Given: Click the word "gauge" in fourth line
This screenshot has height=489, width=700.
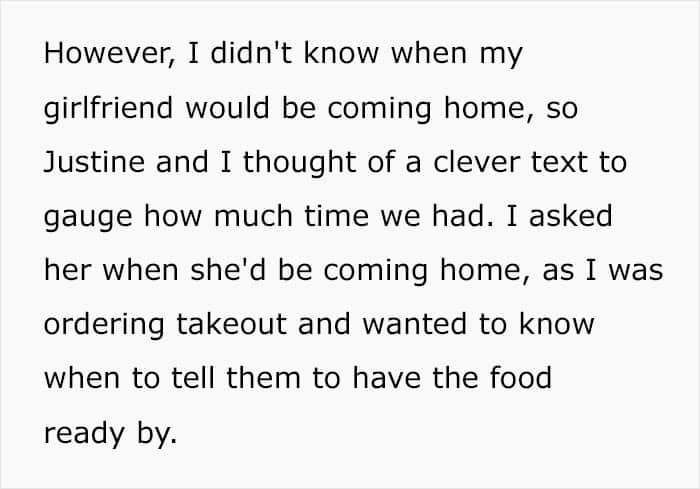Looking at the screenshot, I should (x=88, y=217).
